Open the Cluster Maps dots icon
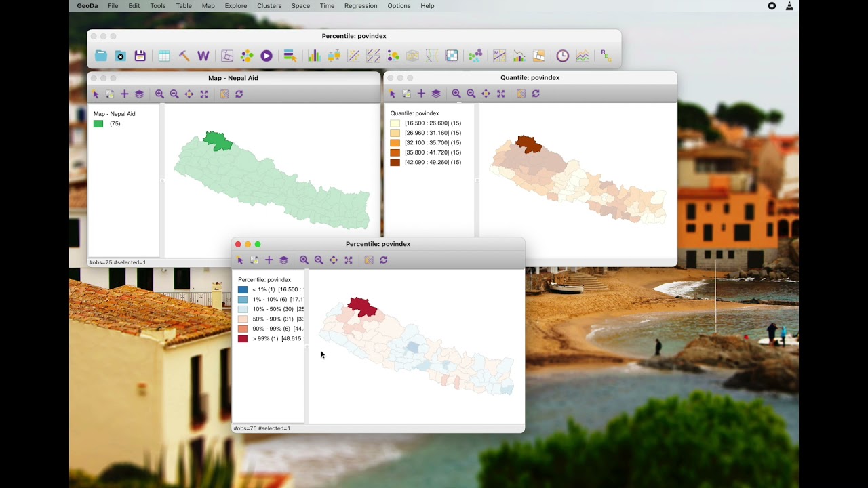The height and width of the screenshot is (488, 868). click(x=247, y=56)
